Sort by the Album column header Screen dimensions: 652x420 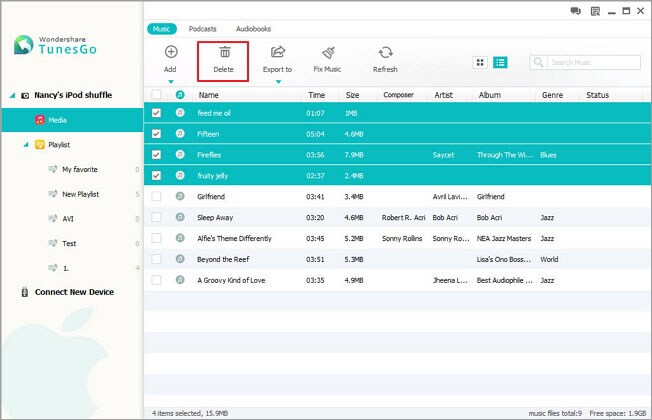pos(489,95)
